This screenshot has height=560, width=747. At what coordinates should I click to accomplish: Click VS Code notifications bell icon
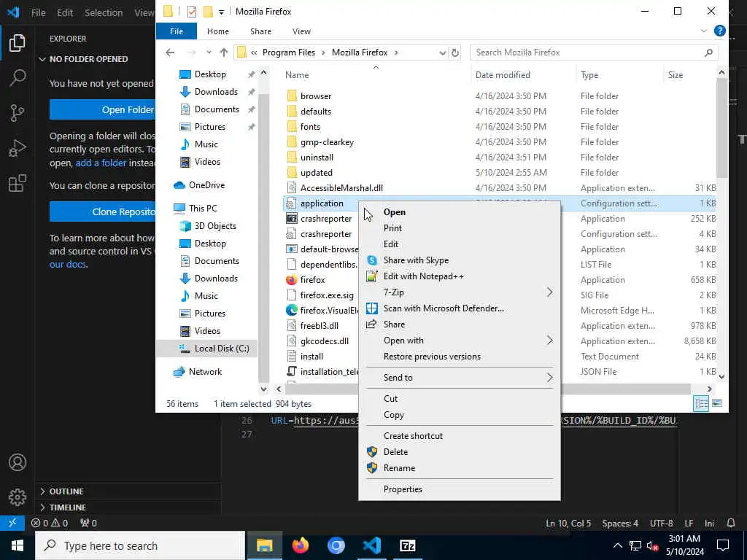[x=731, y=523]
